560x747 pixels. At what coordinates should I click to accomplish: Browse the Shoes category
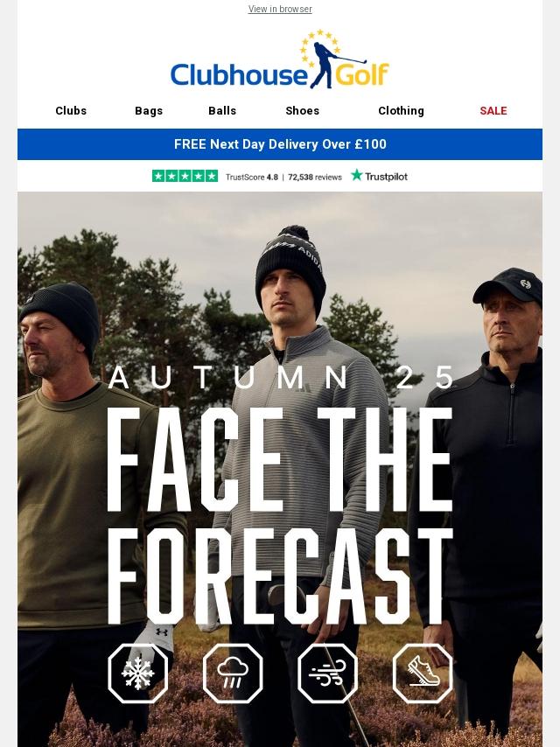pyautogui.click(x=302, y=110)
